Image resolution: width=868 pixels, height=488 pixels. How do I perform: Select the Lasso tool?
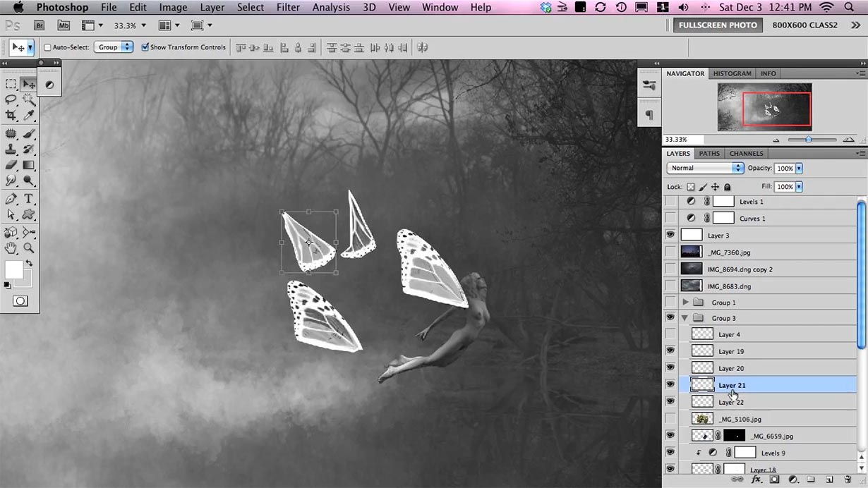tap(11, 99)
